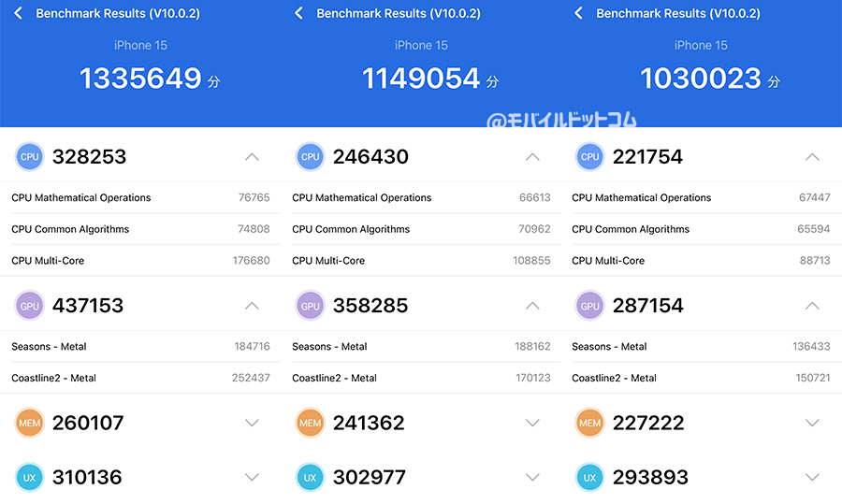This screenshot has width=842, height=504.
Task: Expand the MEM 227222 section
Action: 812,423
